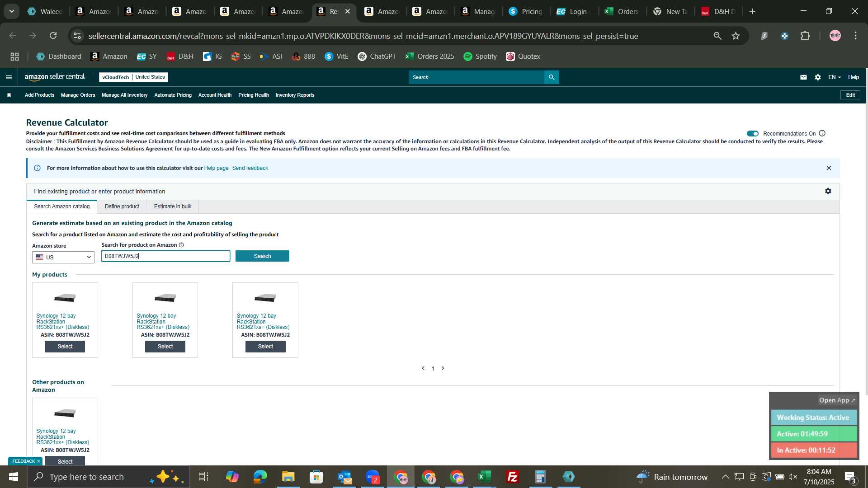Screen dimensions: 868x488
Task: Switch to the Pricing browser tab
Action: click(526, 11)
